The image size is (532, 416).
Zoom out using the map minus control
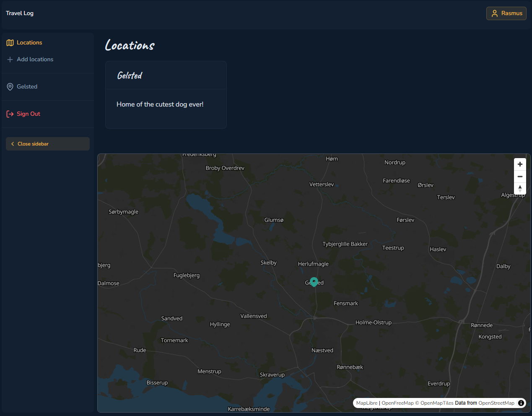(x=520, y=176)
